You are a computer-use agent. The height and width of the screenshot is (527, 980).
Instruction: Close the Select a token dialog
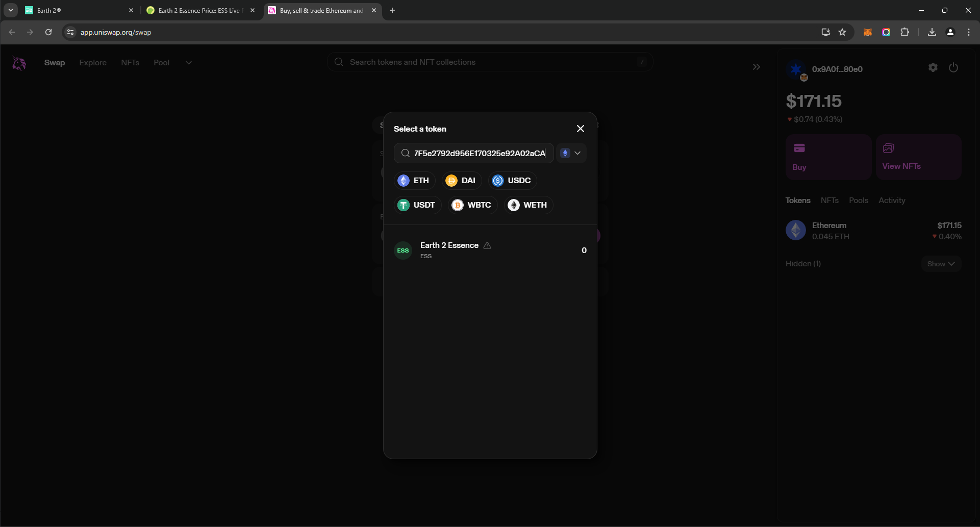point(580,129)
